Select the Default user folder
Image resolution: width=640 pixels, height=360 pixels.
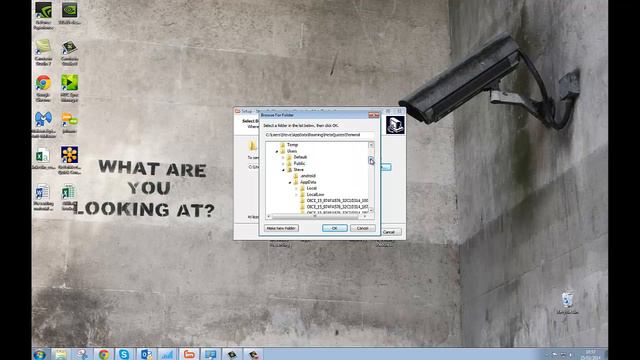[x=300, y=157]
